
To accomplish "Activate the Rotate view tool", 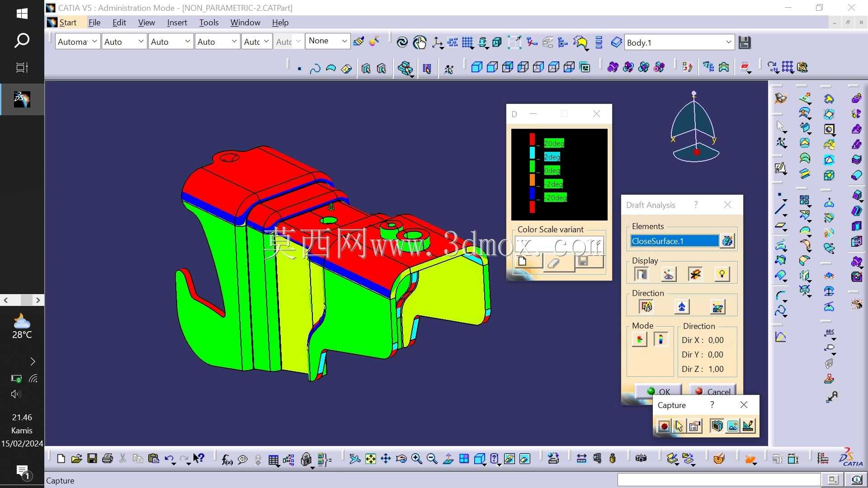I will pyautogui.click(x=401, y=459).
